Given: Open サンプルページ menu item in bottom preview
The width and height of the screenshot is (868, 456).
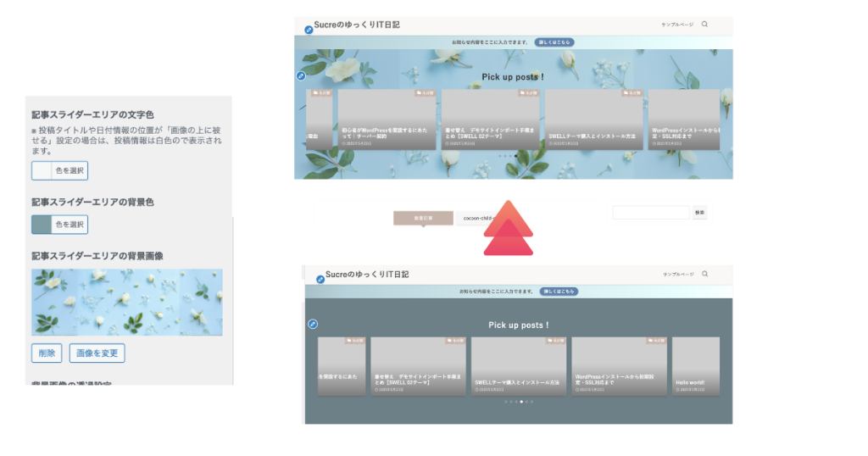Looking at the screenshot, I should pos(678,275).
